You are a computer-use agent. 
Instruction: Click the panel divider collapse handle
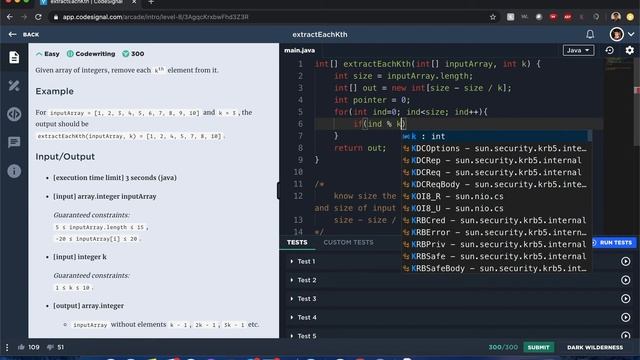[278, 191]
